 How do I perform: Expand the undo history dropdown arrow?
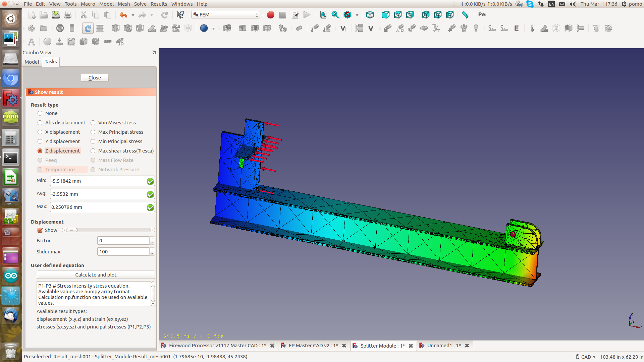tap(133, 15)
